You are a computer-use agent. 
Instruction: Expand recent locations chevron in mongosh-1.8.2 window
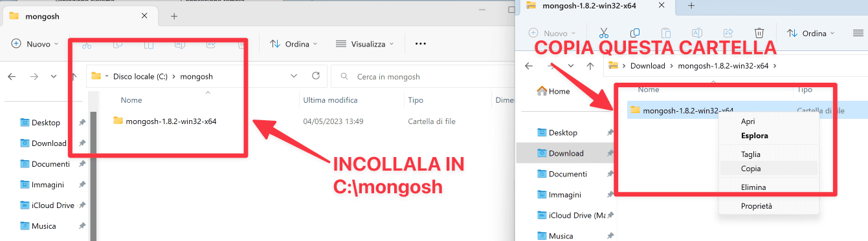(570, 65)
